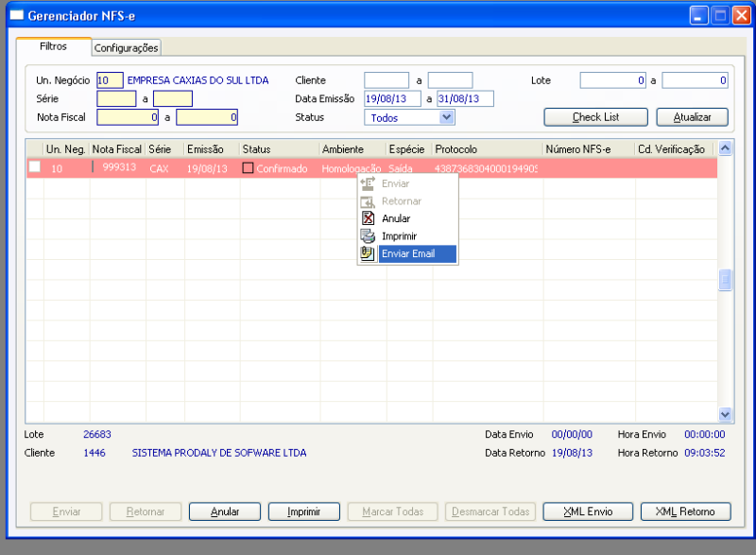This screenshot has width=756, height=555.
Task: Open XML Envio
Action: 588,512
